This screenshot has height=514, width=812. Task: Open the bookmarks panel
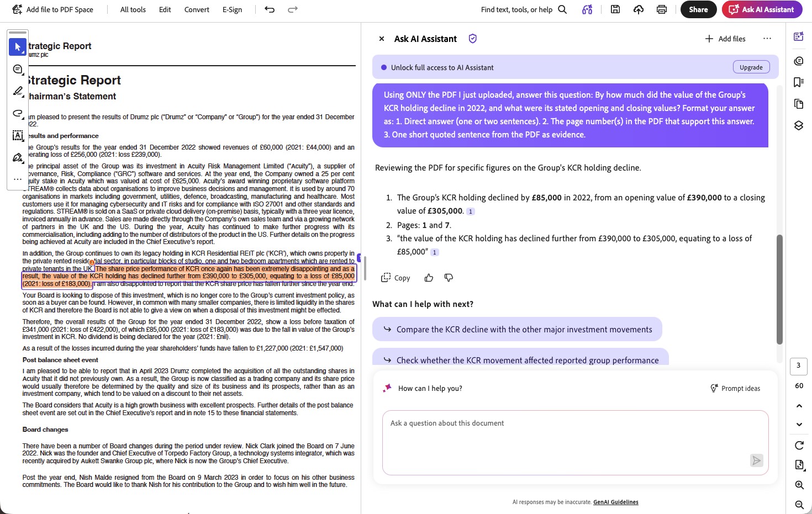[799, 82]
